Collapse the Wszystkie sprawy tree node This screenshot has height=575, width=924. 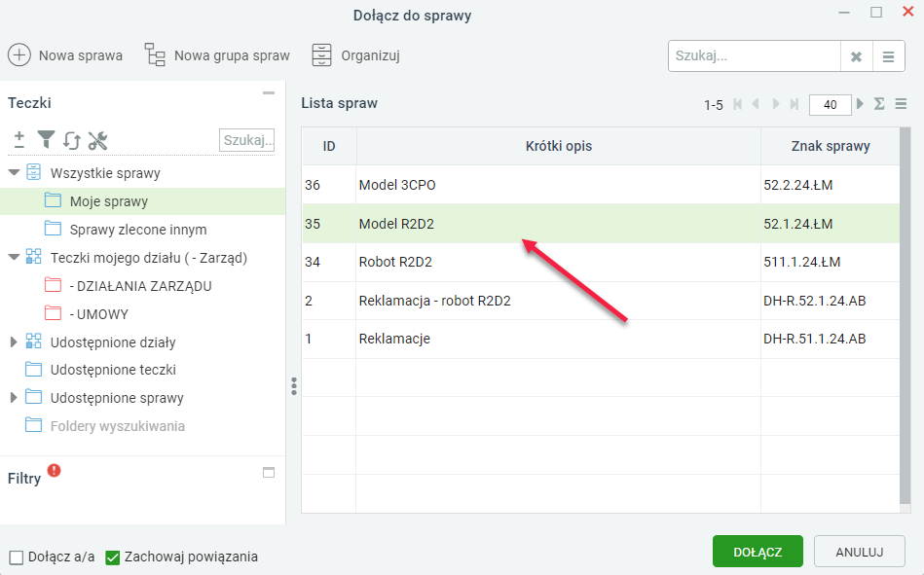(x=15, y=172)
